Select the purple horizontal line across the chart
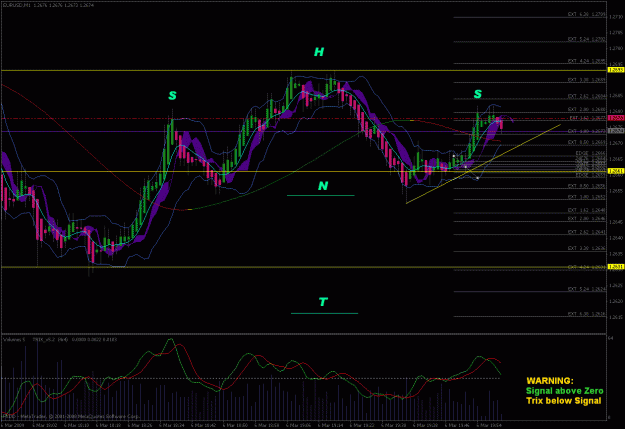Screen dimensions: 625x429 tap(304, 131)
